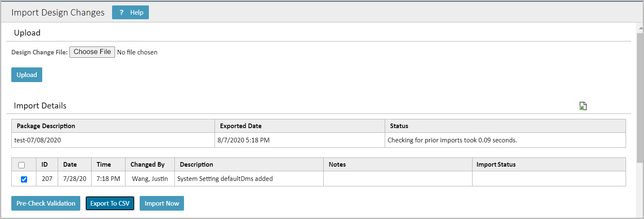Screen dimensions: 644x219
Task: Click the "8/7/2020 5:18 PM" exported date cell
Action: 300,140
